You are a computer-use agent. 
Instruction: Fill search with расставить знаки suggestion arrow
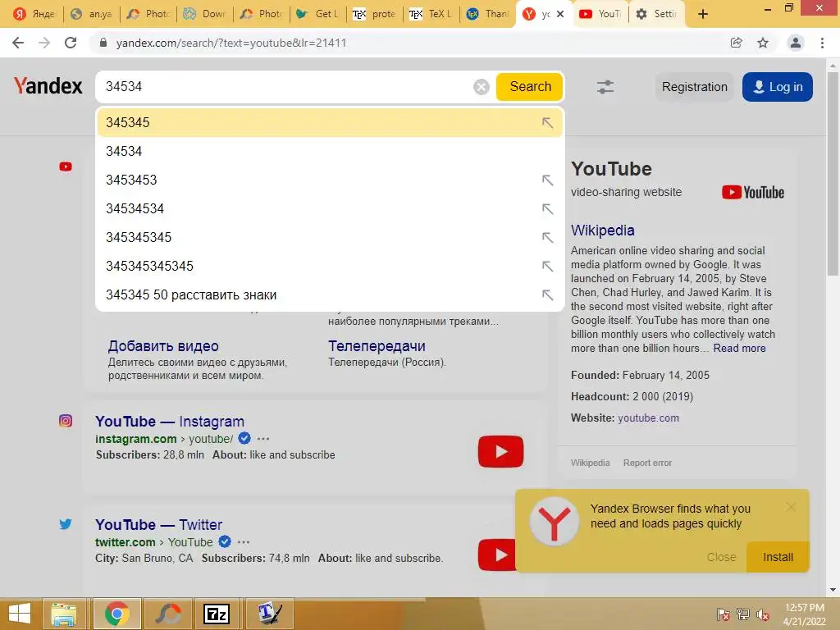pyautogui.click(x=547, y=295)
